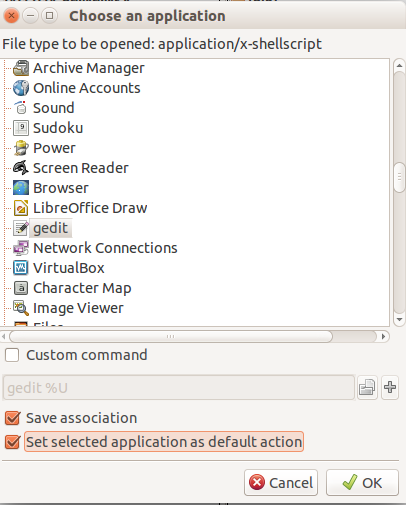This screenshot has height=505, width=406.
Task: Pick the LibreOffice Draw icon
Action: pyautogui.click(x=21, y=208)
